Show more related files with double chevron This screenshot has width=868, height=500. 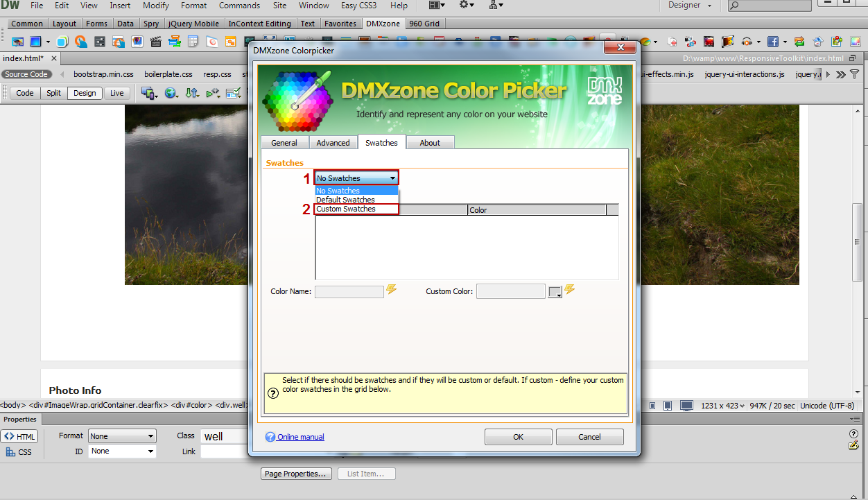coord(841,74)
